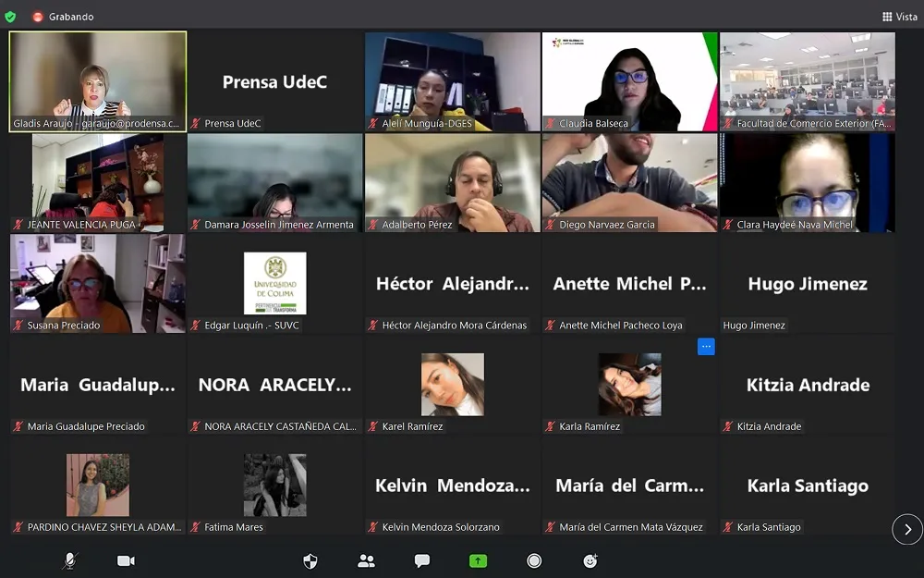Image resolution: width=924 pixels, height=578 pixels.
Task: Open more options on Karla Ramírez tile
Action: 706,347
